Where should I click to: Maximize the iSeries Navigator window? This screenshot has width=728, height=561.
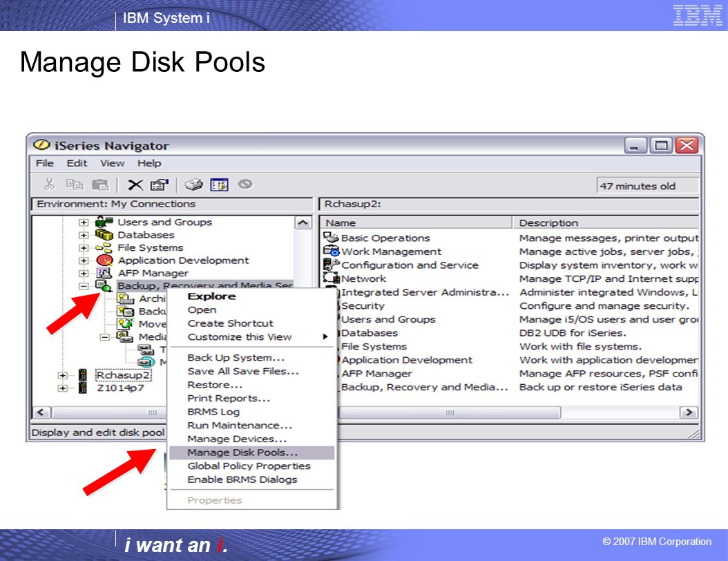661,146
